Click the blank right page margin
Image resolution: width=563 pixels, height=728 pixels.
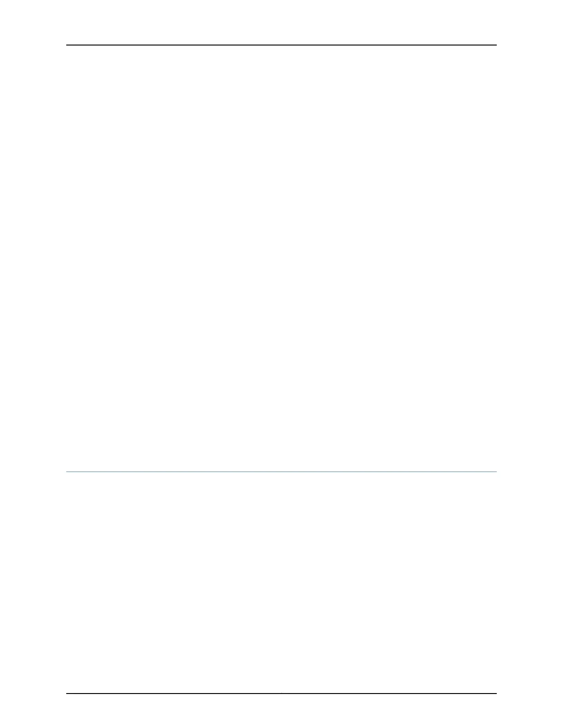click(530, 364)
